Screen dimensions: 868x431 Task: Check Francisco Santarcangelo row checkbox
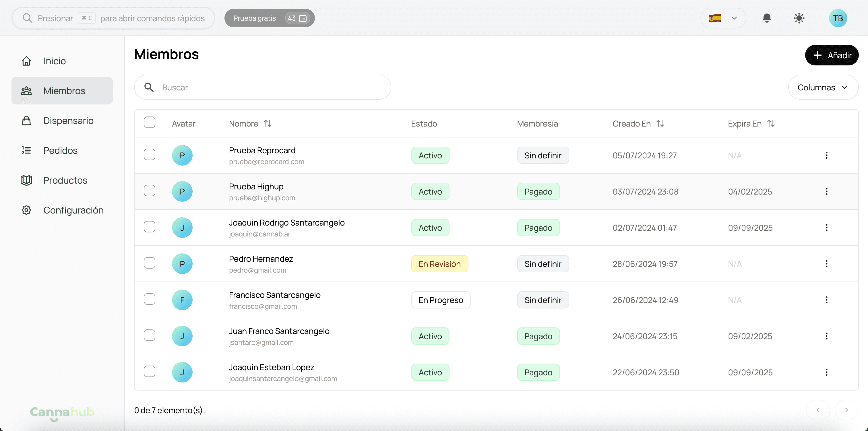click(x=149, y=299)
